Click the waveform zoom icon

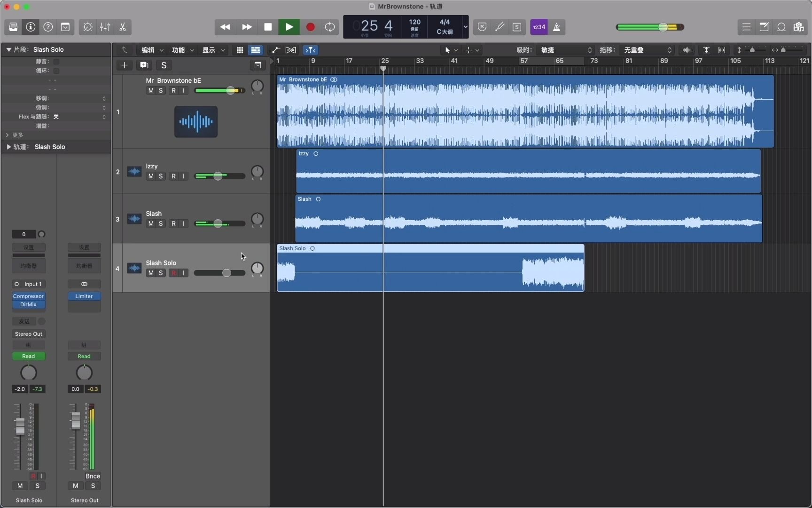point(687,50)
